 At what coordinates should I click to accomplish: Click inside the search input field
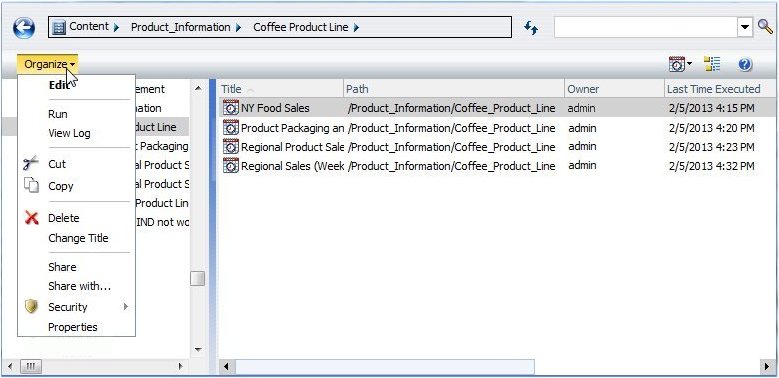[x=646, y=27]
